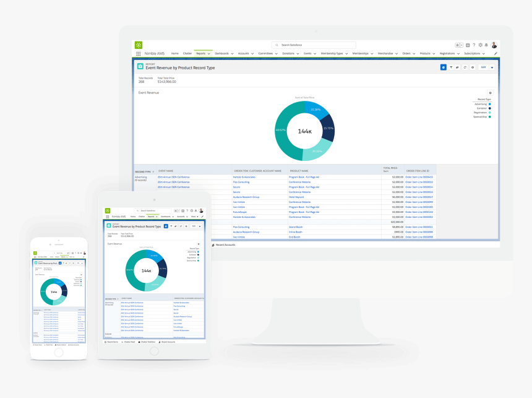The image size is (532, 398).
Task: Click the donut chart on the phone screen
Action: click(54, 292)
